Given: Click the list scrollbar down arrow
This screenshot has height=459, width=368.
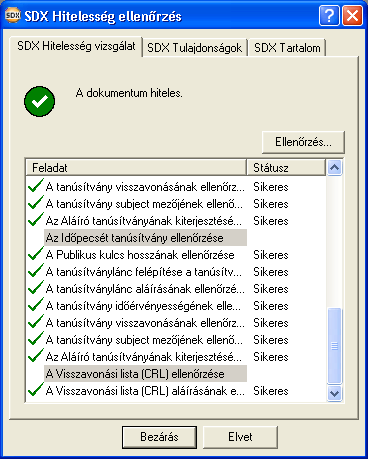Looking at the screenshot, I should point(334,393).
